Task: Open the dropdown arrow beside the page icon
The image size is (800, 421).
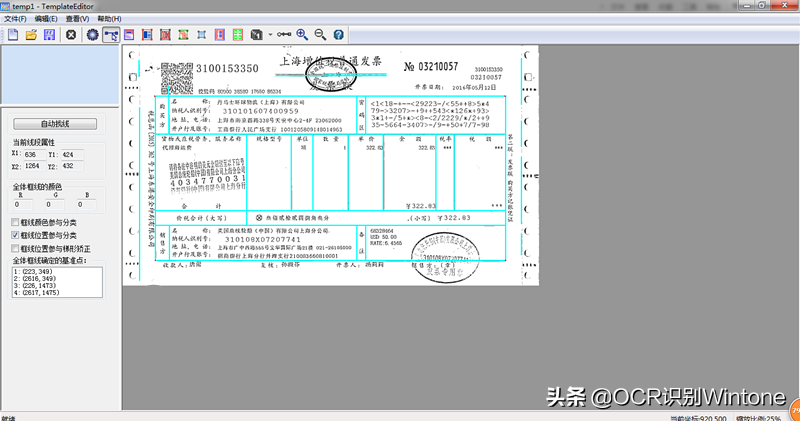Action: (x=270, y=35)
